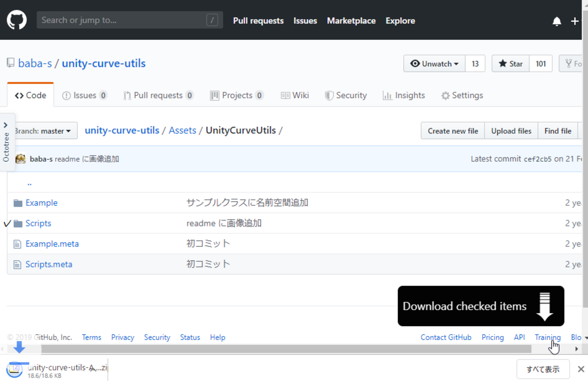The image size is (588, 384).
Task: Open the Unwatch dropdown
Action: tap(434, 63)
